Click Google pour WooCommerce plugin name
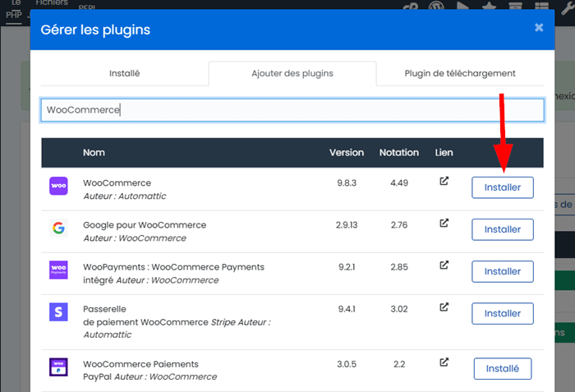This screenshot has height=392, width=575. tap(145, 225)
